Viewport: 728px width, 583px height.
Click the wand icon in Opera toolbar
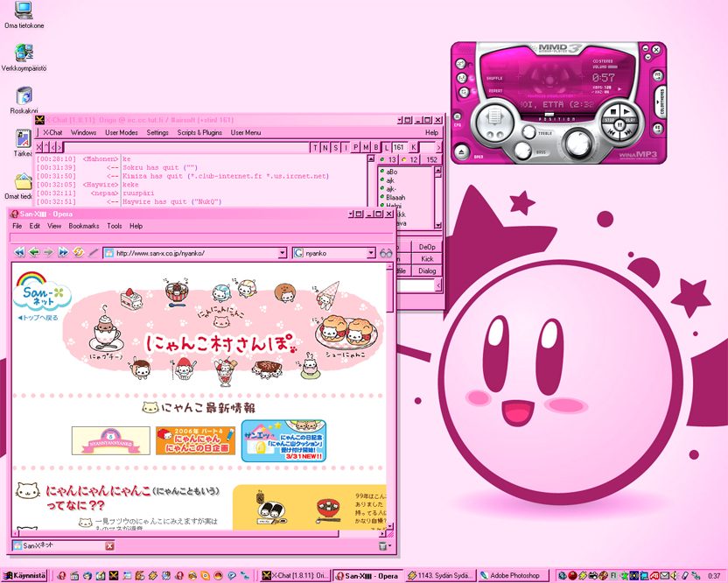point(93,252)
